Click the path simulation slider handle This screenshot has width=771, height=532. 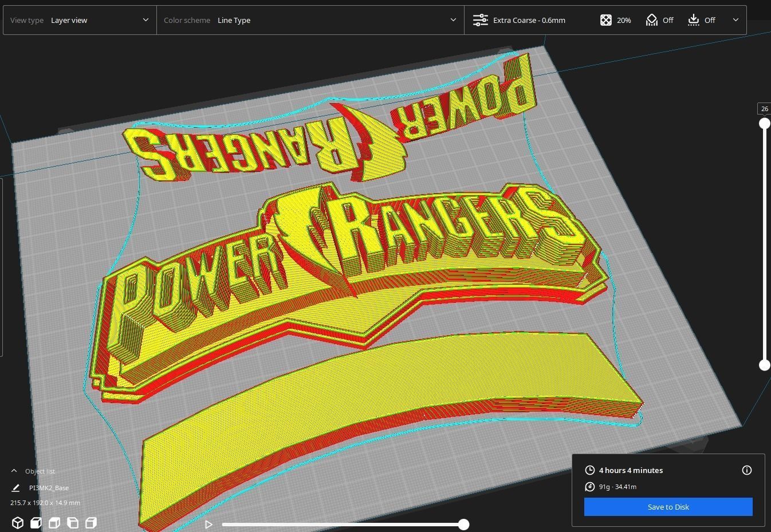464,524
